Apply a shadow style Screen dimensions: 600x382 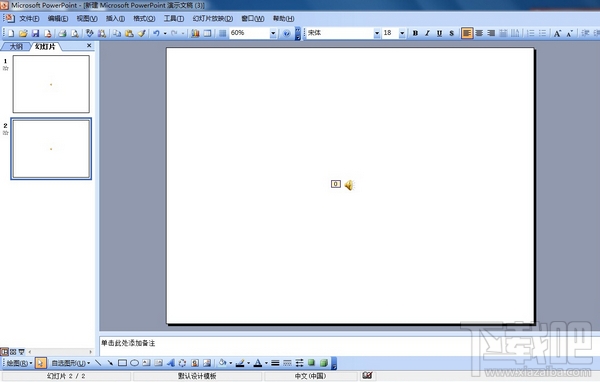(x=311, y=362)
